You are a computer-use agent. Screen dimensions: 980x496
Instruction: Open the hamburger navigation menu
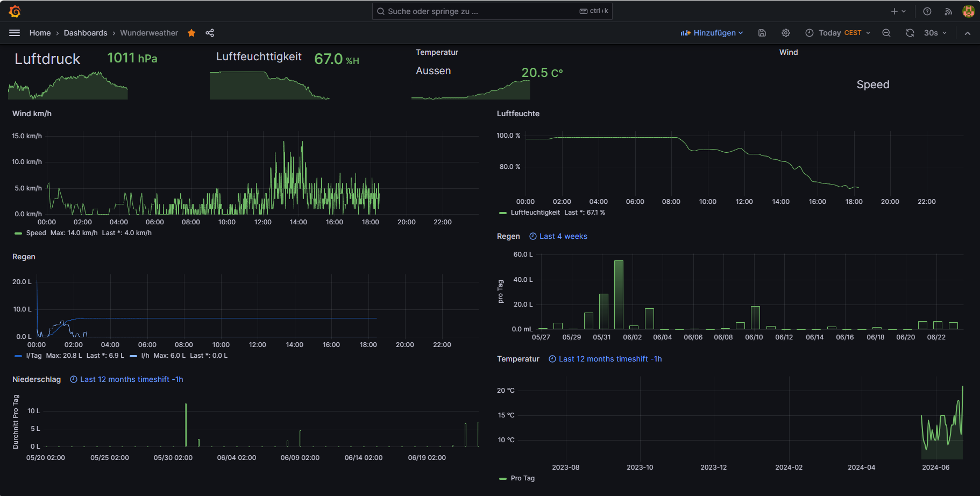coord(15,33)
